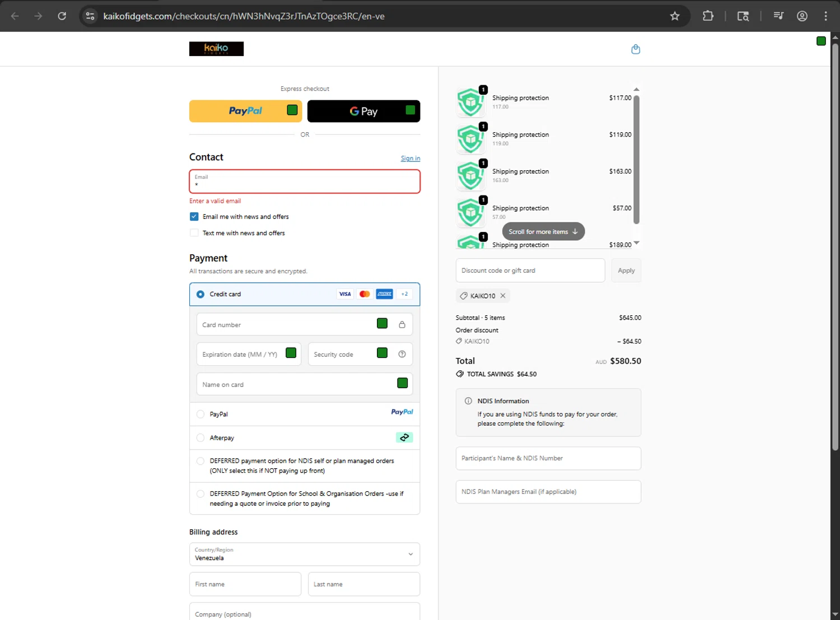Click the Last name field

364,584
